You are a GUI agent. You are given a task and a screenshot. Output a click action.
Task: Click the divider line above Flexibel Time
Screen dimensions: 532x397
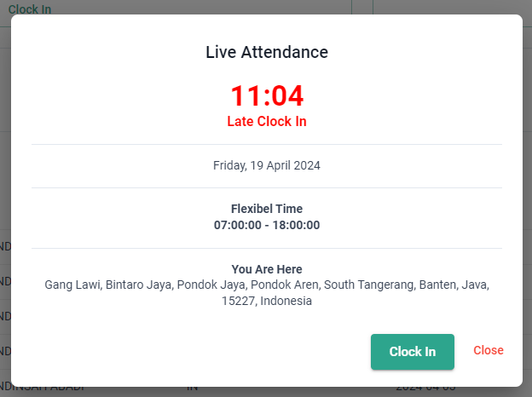267,187
